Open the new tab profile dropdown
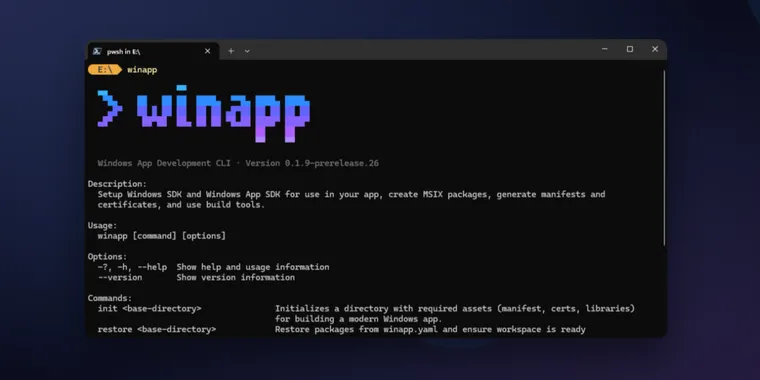This screenshot has height=380, width=760. (247, 51)
